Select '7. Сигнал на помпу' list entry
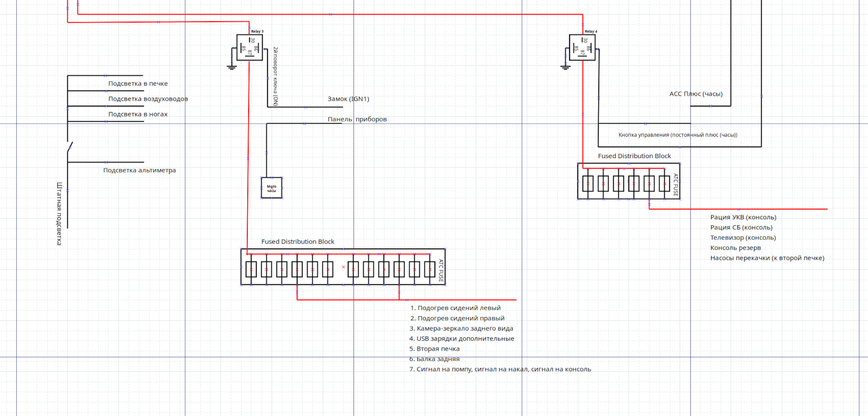 [x=500, y=369]
